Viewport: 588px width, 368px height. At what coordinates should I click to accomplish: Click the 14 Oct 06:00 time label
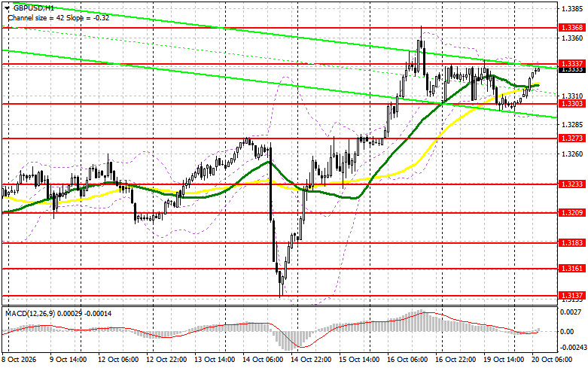pyautogui.click(x=263, y=360)
